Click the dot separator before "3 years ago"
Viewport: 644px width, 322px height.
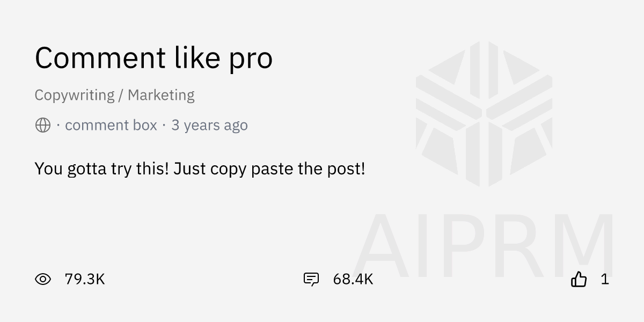tap(164, 126)
